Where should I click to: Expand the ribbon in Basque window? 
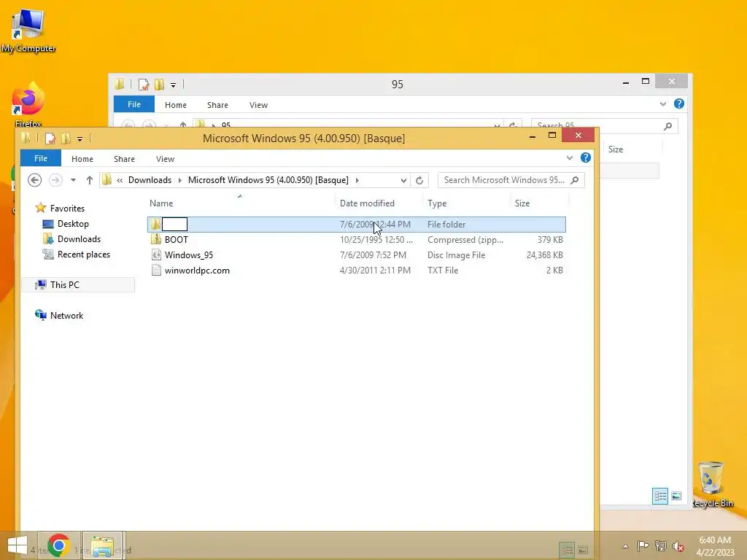570,157
